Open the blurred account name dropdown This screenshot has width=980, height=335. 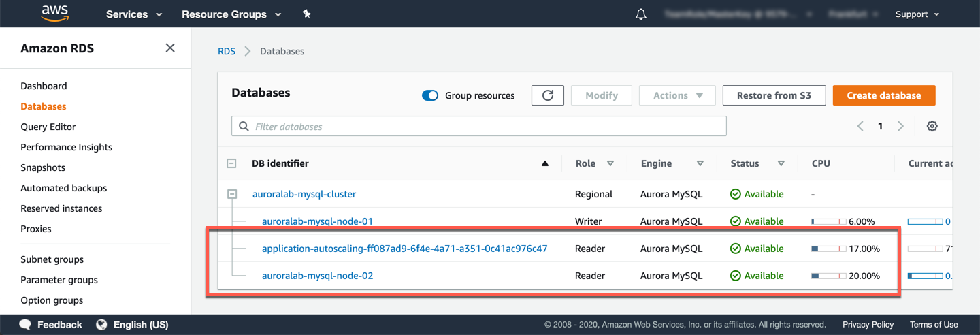coord(738,14)
